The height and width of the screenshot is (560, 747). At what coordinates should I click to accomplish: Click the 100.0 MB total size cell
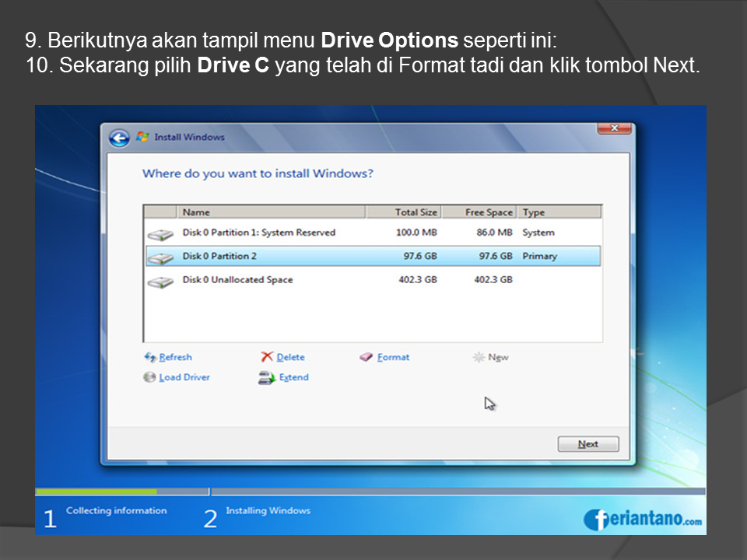[x=416, y=233]
